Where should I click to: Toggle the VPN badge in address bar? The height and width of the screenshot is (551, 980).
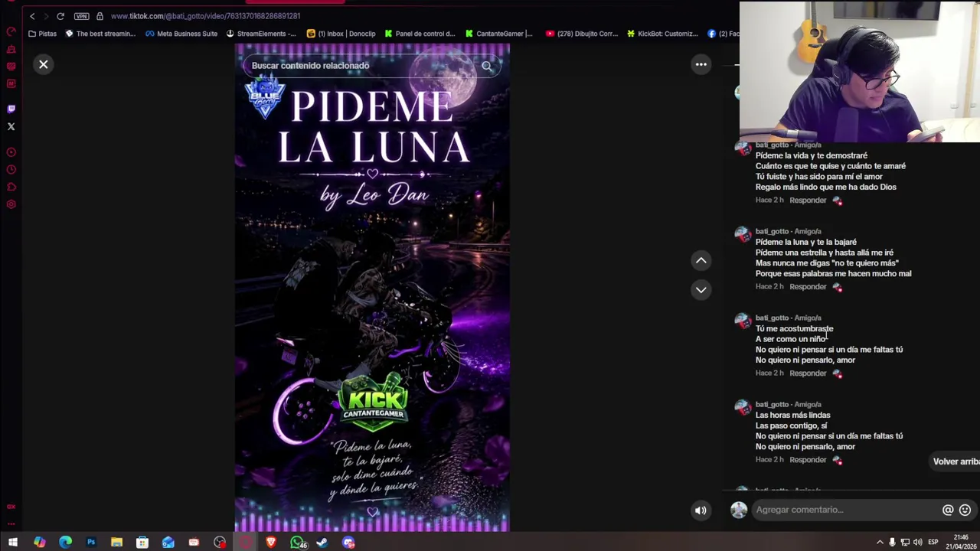coord(81,16)
